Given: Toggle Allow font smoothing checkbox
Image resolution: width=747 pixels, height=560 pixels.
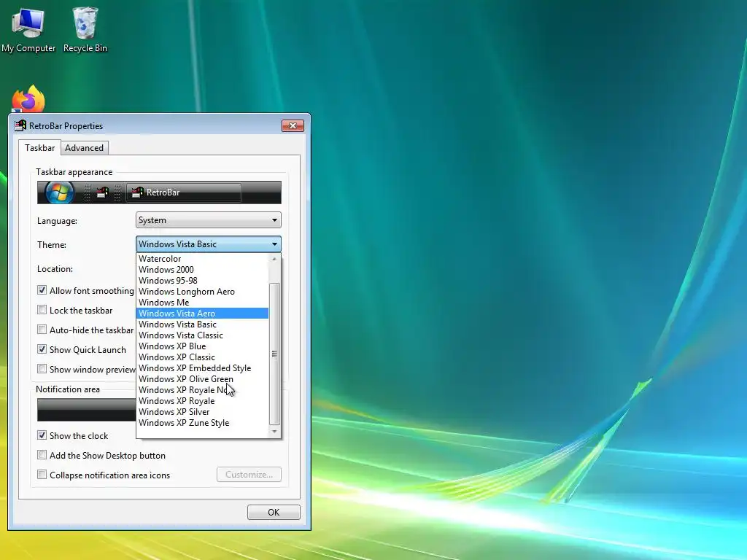Looking at the screenshot, I should click(42, 290).
